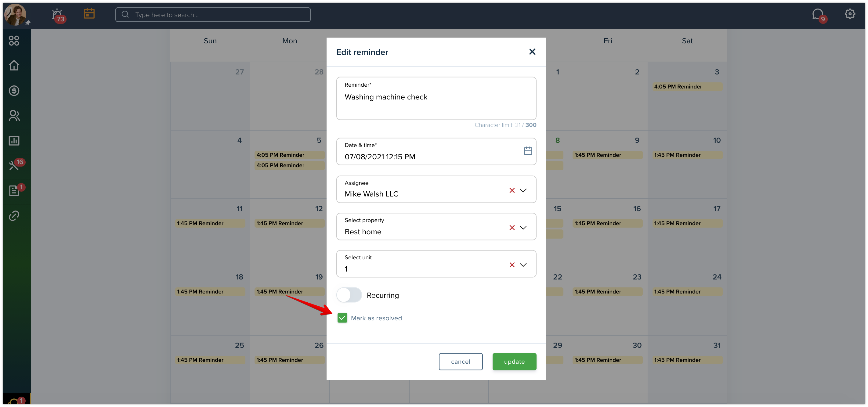This screenshot has height=407, width=868.
Task: Click the user profile avatar
Action: [15, 14]
